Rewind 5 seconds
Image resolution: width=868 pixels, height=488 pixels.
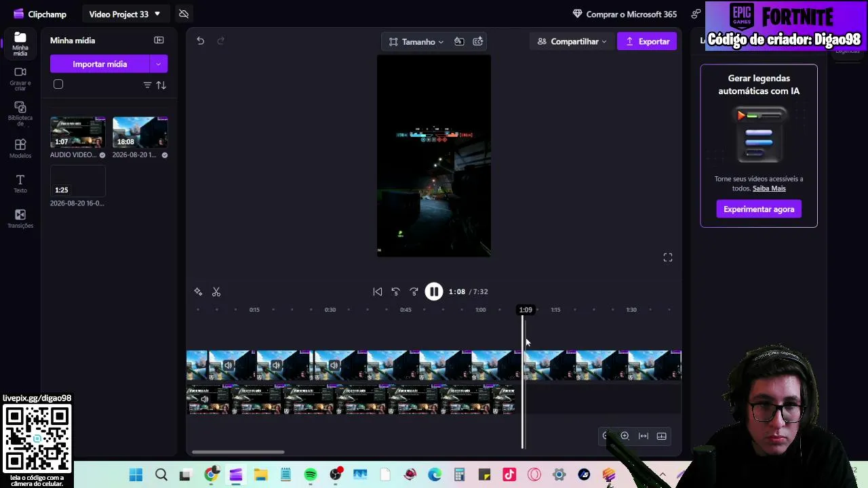tap(396, 291)
